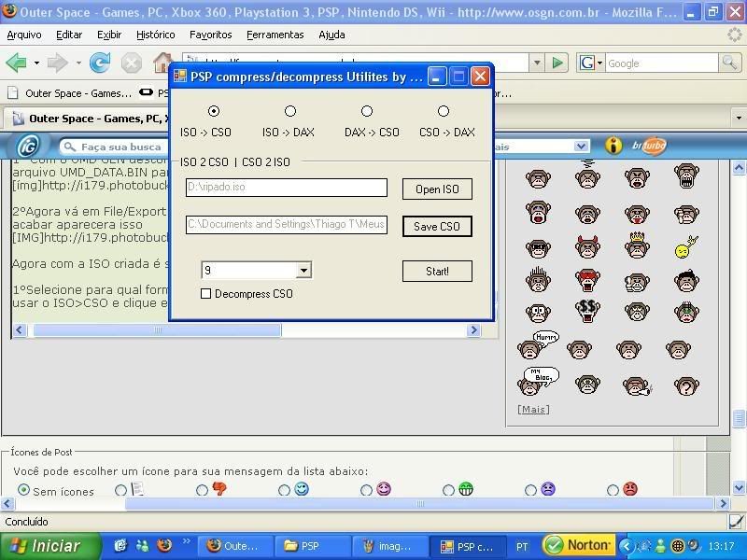Expand the back button history arrow
The image size is (747, 560).
pos(36,63)
